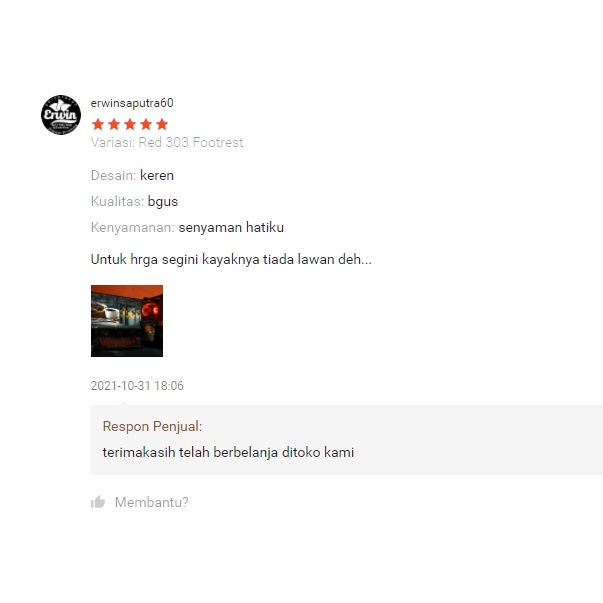Click the first rating star
Image resolution: width=603 pixels, height=603 pixels.
point(98,124)
